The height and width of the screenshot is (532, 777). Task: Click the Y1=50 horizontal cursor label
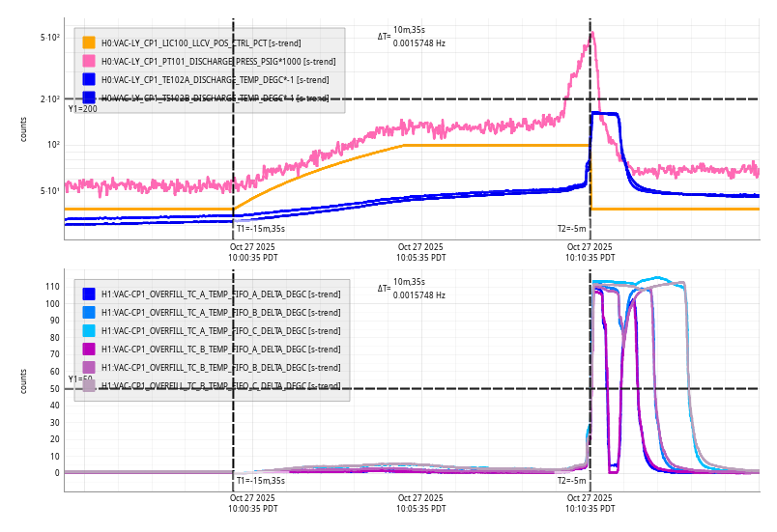[80, 379]
